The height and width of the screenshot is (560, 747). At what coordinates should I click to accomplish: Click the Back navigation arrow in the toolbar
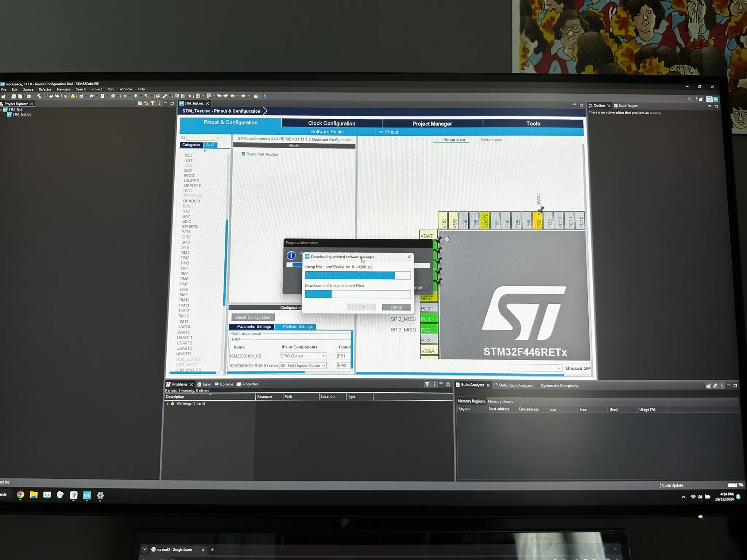(232, 96)
